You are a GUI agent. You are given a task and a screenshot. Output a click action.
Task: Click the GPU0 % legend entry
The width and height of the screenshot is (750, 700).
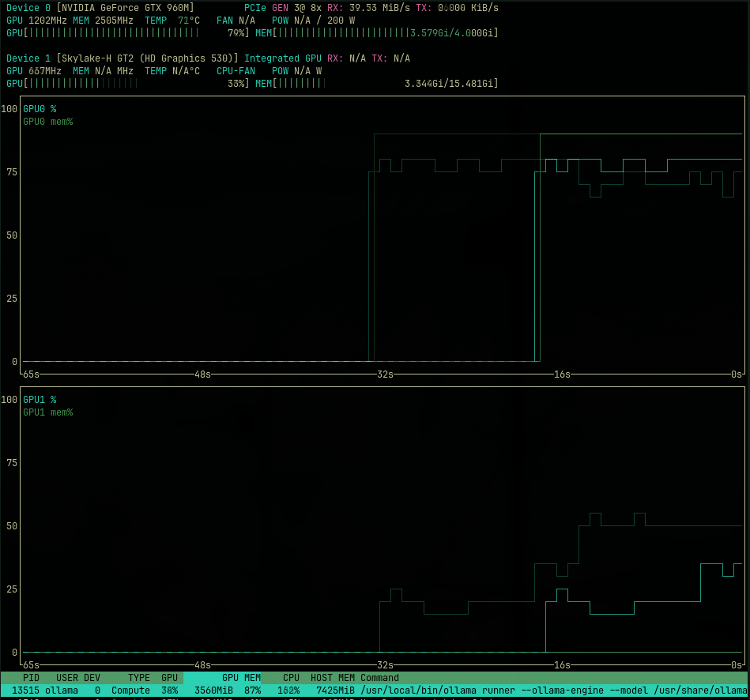click(x=40, y=109)
